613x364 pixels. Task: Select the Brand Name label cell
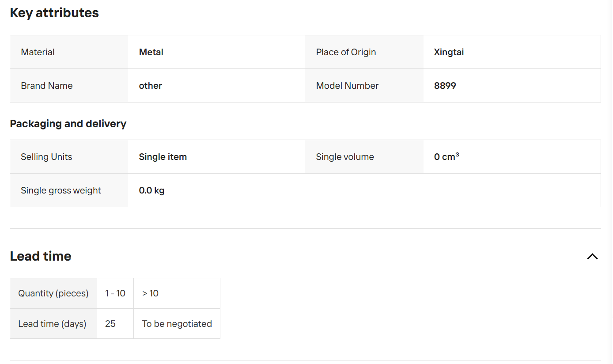(x=69, y=86)
